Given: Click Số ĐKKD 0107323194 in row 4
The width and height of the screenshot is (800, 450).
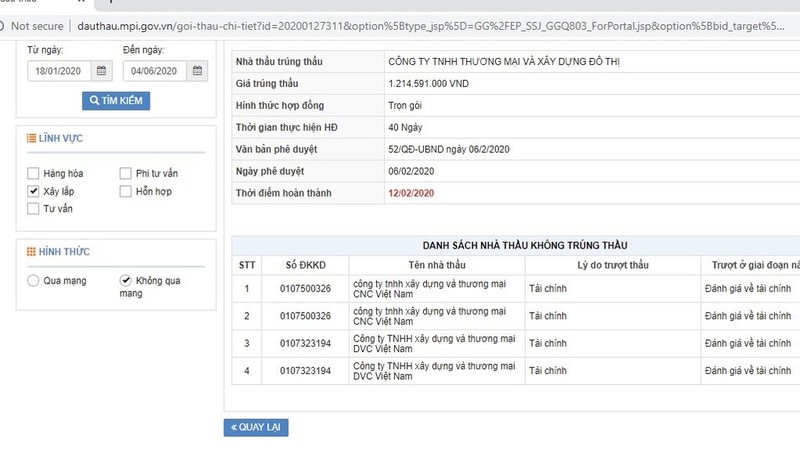Looking at the screenshot, I should point(306,371).
